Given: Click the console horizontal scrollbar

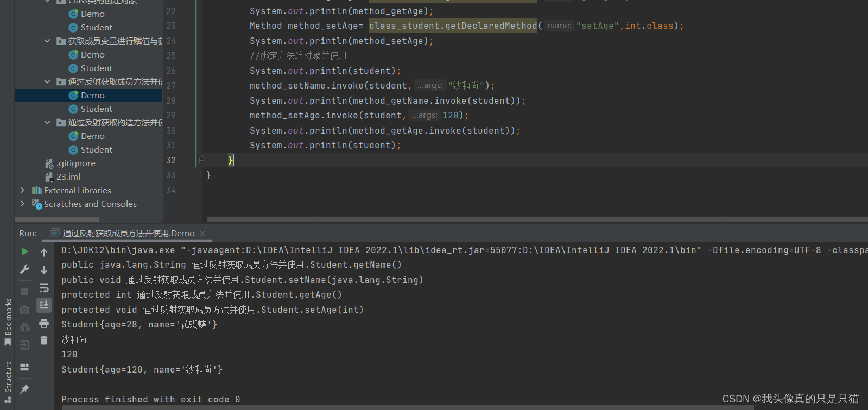Looking at the screenshot, I should point(407,407).
